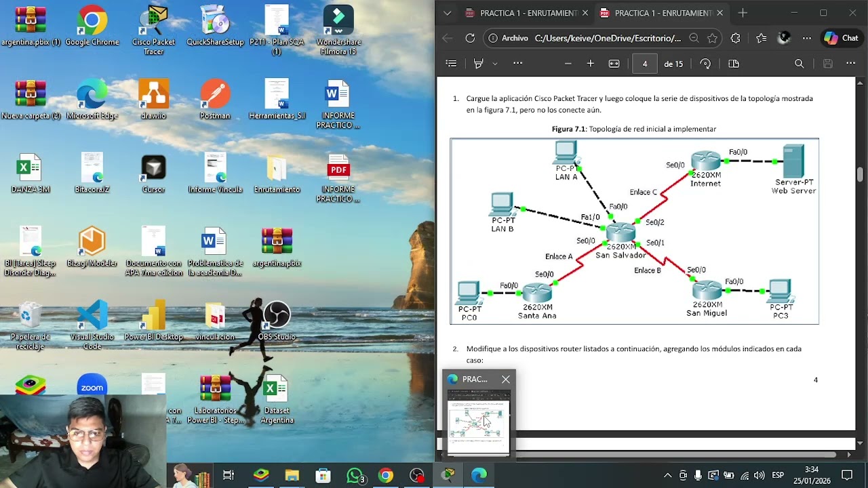Select the Visual Studio Code desktop icon
This screenshot has width=868, height=488.
tap(92, 325)
